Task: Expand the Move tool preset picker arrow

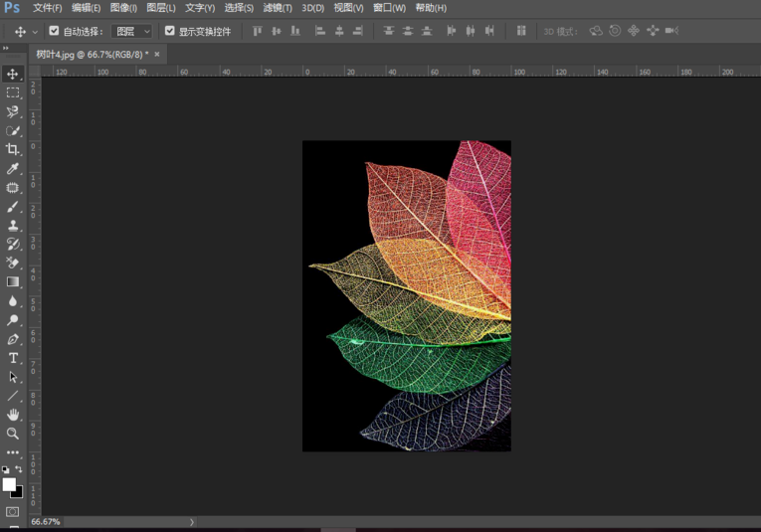Action: 35,32
